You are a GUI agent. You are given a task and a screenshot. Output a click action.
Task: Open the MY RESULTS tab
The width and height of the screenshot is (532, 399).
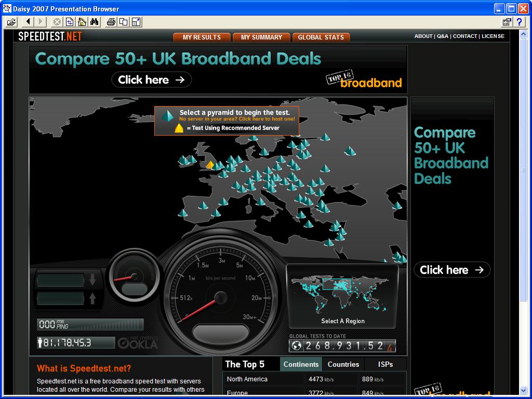pyautogui.click(x=202, y=37)
